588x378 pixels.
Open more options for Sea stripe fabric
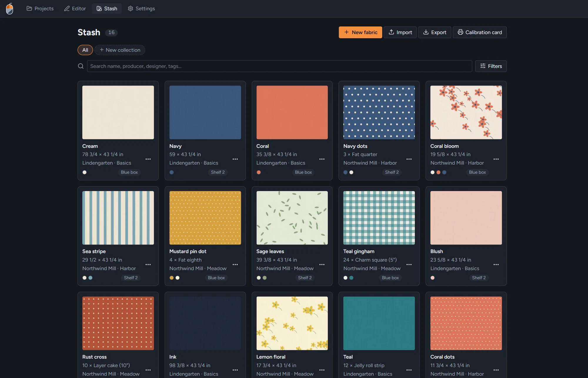tap(148, 265)
